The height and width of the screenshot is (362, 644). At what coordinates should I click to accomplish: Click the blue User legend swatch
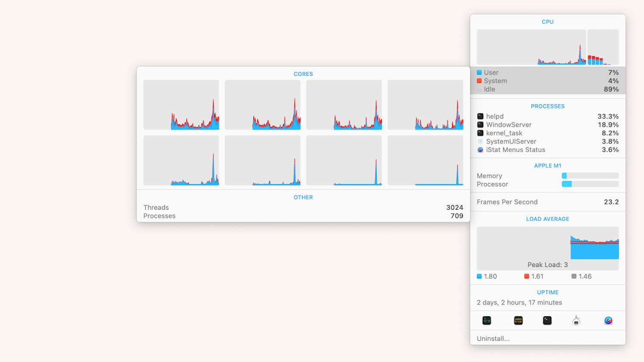click(x=479, y=73)
